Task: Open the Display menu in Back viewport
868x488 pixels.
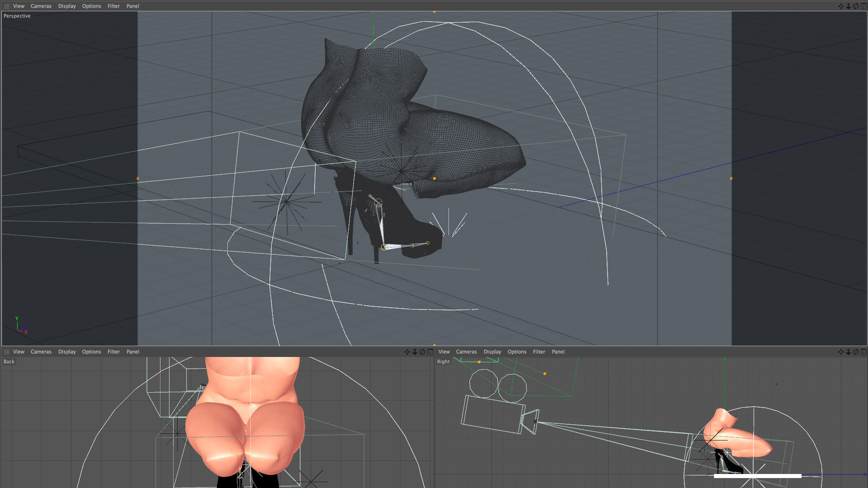Action: click(x=67, y=352)
